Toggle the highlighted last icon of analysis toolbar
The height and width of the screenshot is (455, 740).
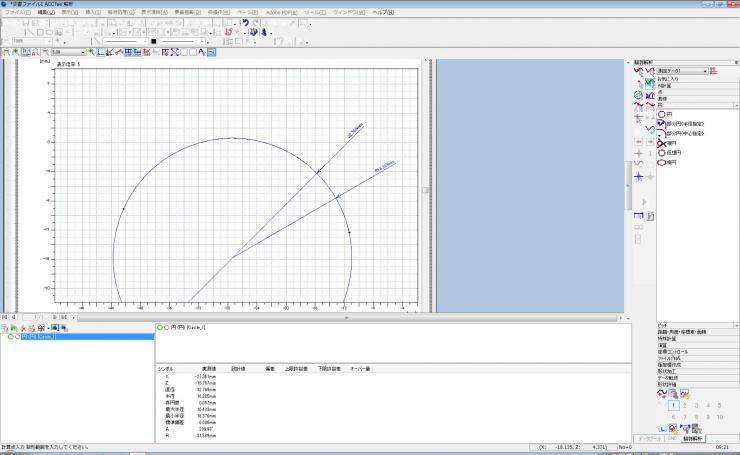pos(211,52)
